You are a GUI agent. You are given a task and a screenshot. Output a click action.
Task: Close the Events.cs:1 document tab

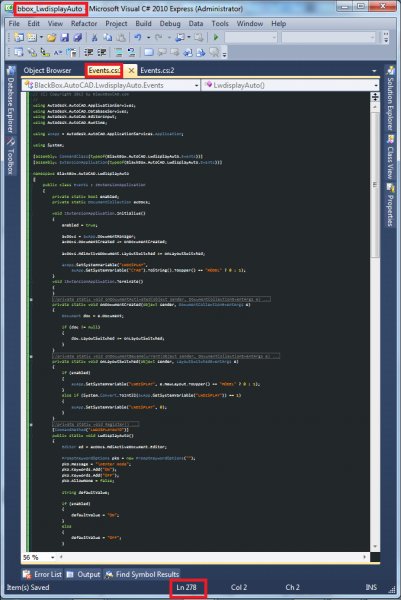point(131,70)
